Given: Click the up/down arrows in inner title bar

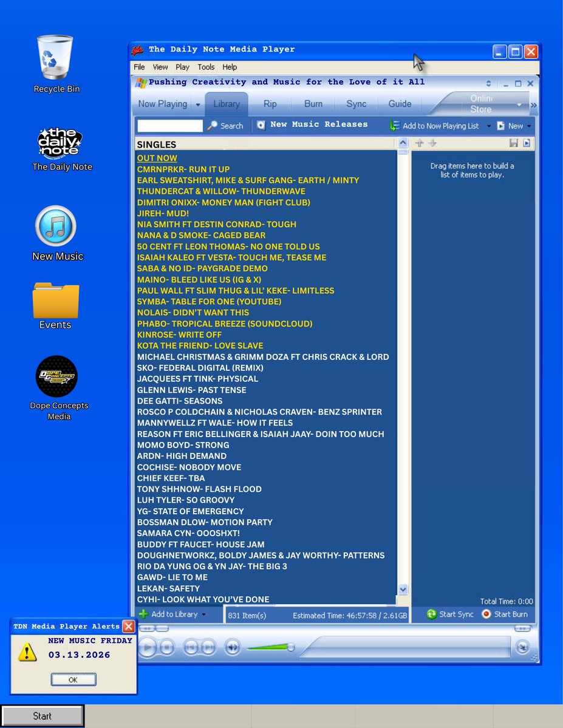Looking at the screenshot, I should point(488,84).
